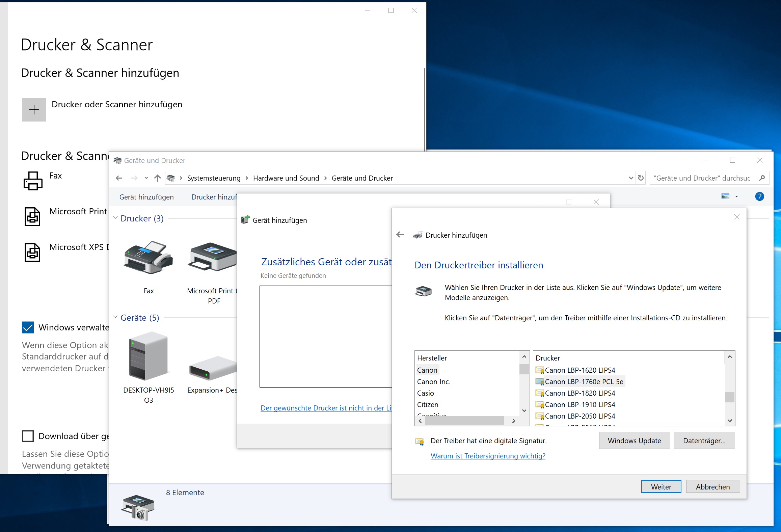Enable the Download über getaktete checkbox
This screenshot has height=532, width=781.
pyautogui.click(x=28, y=436)
